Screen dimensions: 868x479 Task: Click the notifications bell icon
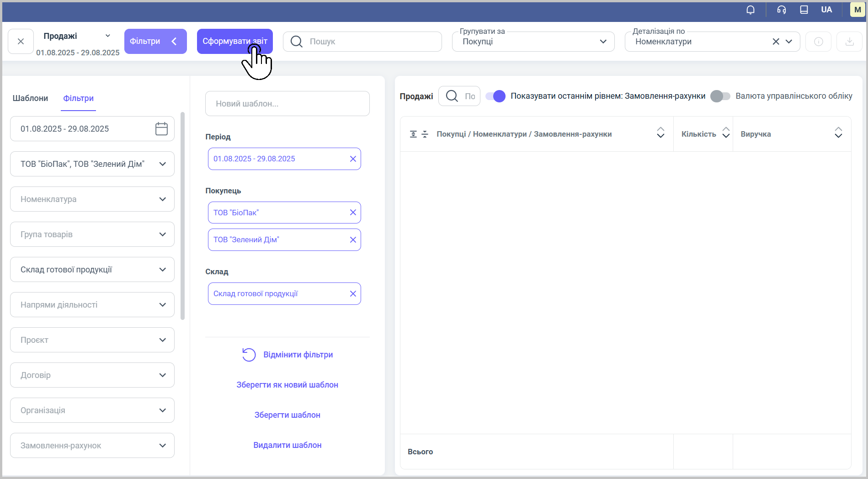[x=750, y=10]
